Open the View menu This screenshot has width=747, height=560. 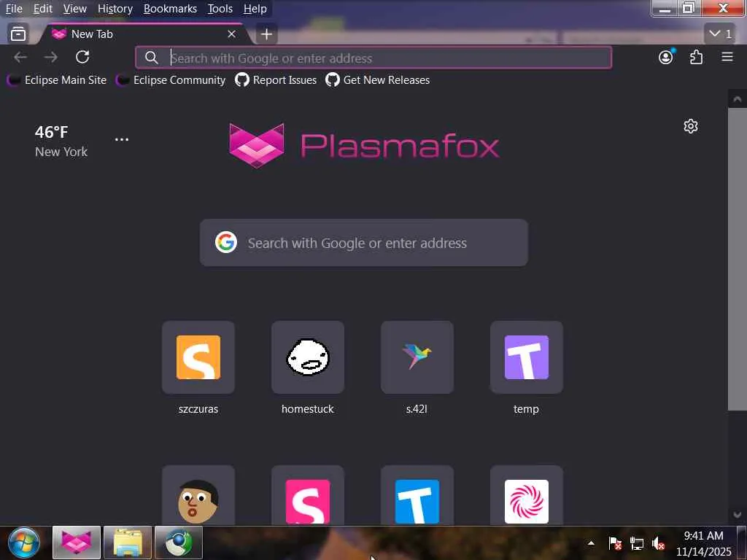[75, 9]
